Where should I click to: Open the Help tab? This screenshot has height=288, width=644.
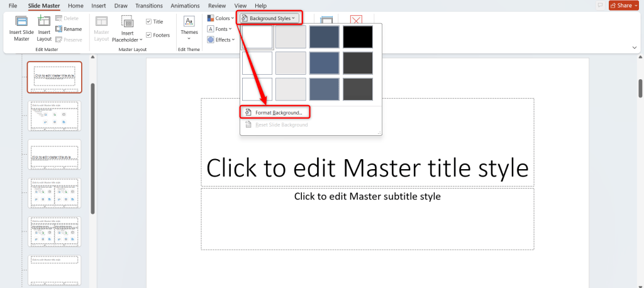pos(260,6)
